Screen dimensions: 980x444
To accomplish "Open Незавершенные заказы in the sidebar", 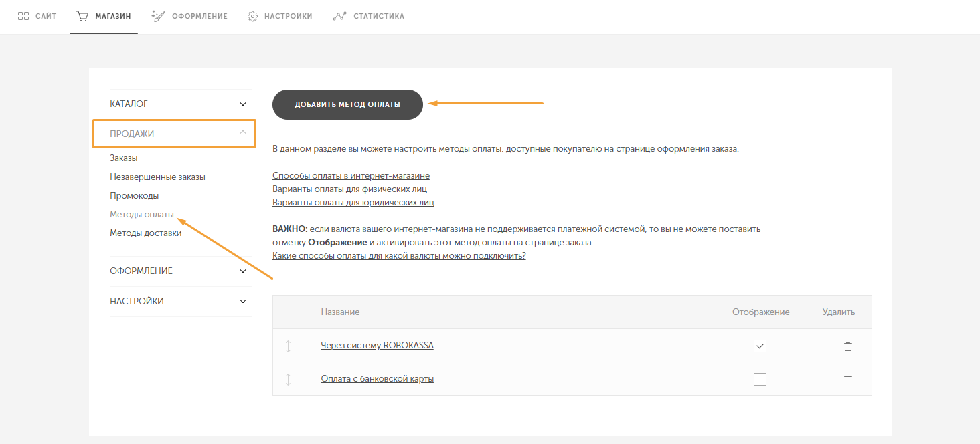I will click(157, 177).
